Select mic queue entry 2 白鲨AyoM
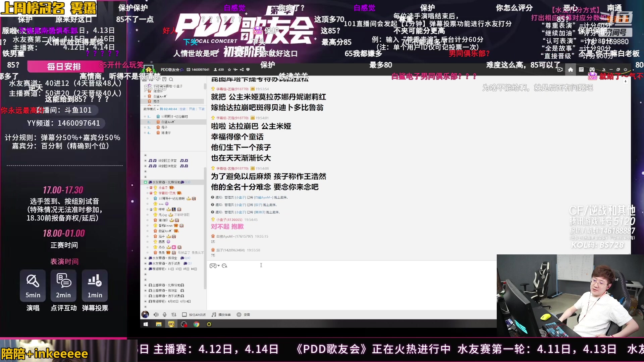The height and width of the screenshot is (362, 644). (173, 122)
